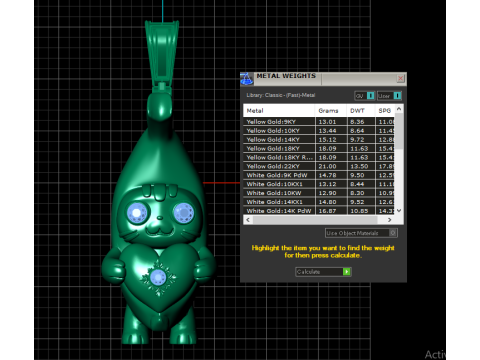Toggle the Use Object Materials option
Image resolution: width=480 pixels, height=360 pixels.
pos(361,233)
